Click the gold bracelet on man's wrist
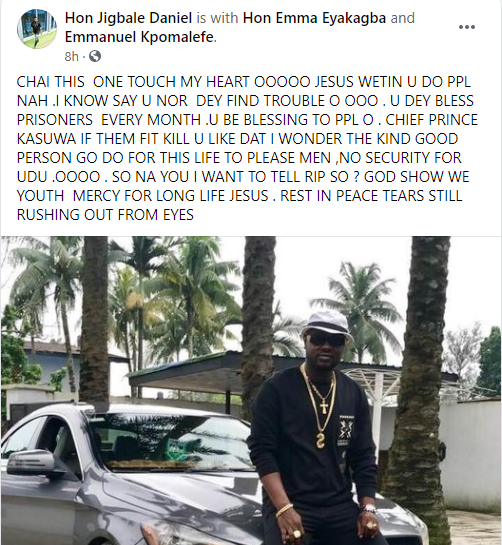Image resolution: width=502 pixels, height=545 pixels. [x=284, y=510]
